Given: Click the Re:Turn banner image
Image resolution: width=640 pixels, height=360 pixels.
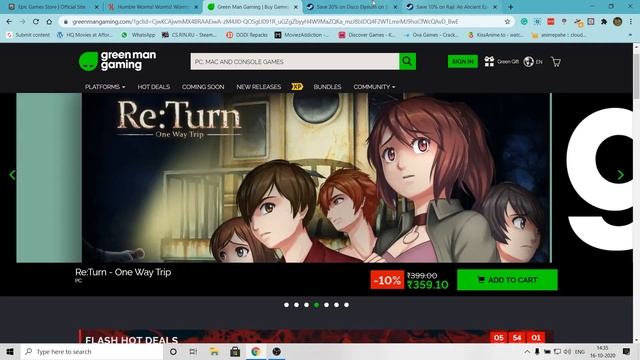Looking at the screenshot, I should [316, 178].
